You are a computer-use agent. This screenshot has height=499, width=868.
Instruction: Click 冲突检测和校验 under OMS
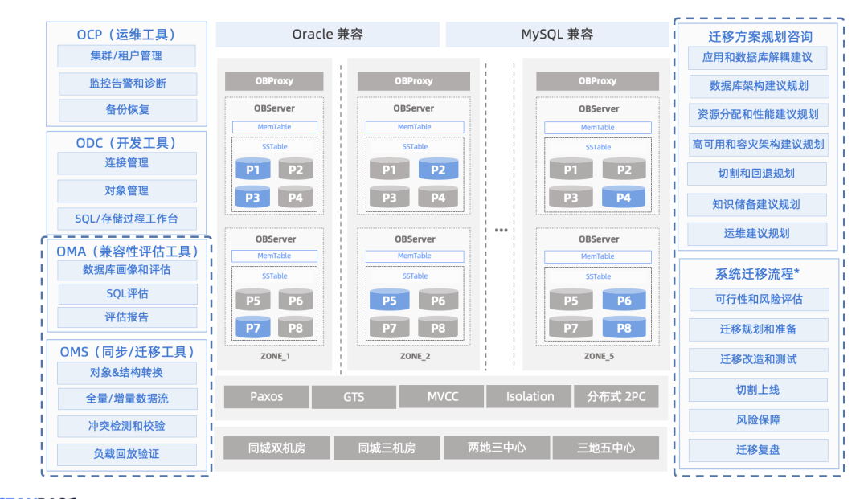127,427
